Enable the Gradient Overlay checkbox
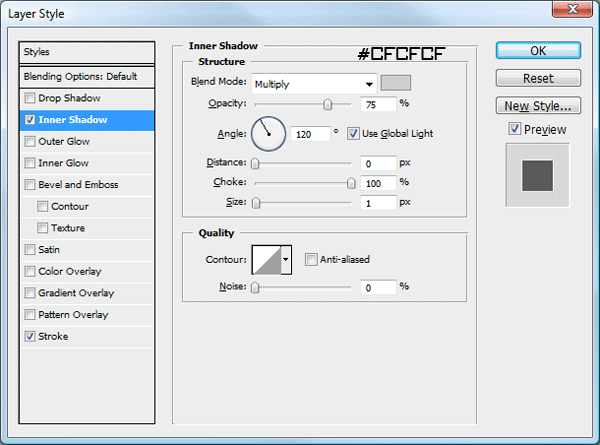The width and height of the screenshot is (600, 445). [x=30, y=293]
